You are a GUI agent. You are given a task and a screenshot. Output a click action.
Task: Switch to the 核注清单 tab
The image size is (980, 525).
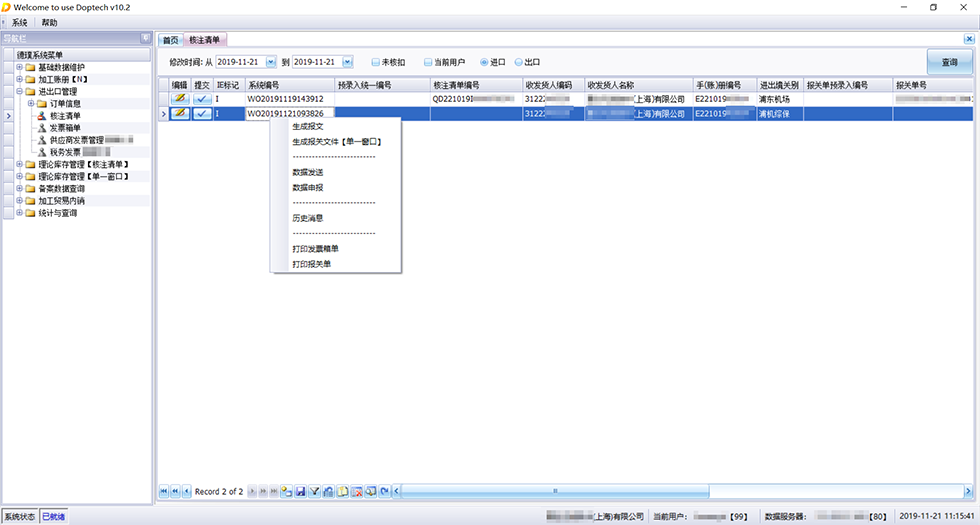click(204, 40)
